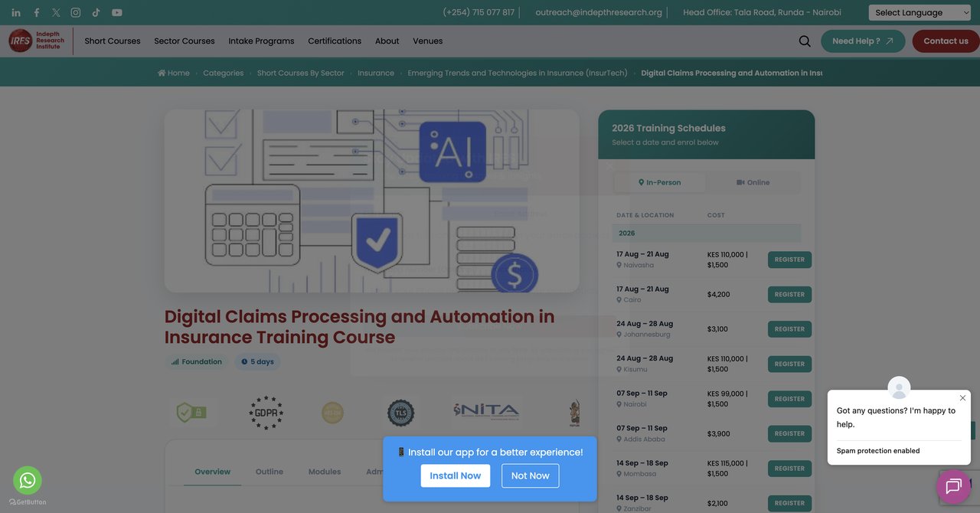
Task: Switch schedule to Online tab
Action: tap(753, 182)
